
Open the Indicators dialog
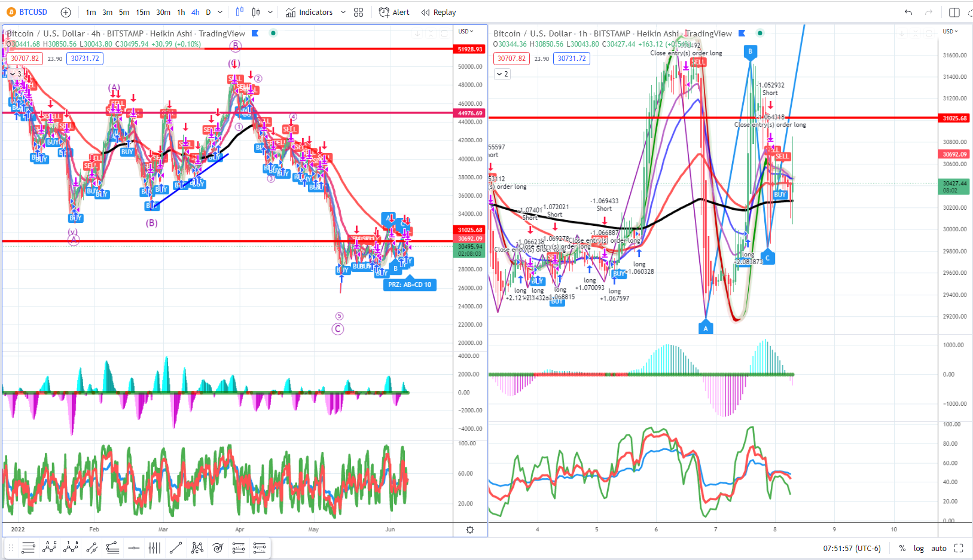click(x=309, y=12)
